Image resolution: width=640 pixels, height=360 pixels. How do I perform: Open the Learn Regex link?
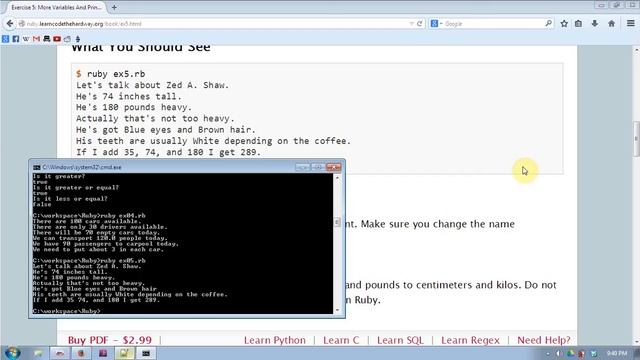pos(470,340)
